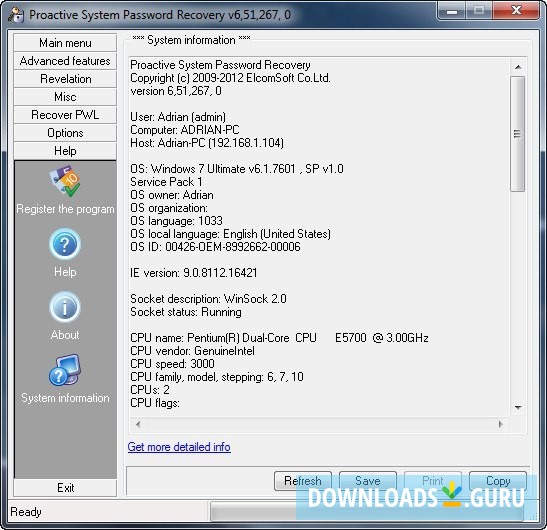Click the 'Ready' status bar text
This screenshot has width=547, height=530.
tap(26, 512)
